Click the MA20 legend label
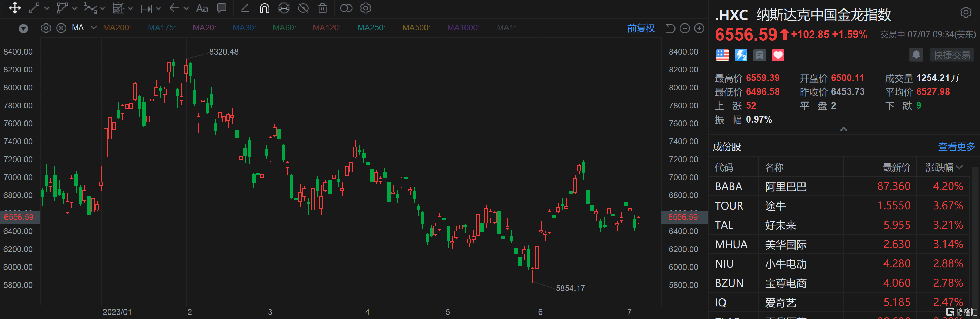Image resolution: width=980 pixels, height=319 pixels. coord(204,28)
